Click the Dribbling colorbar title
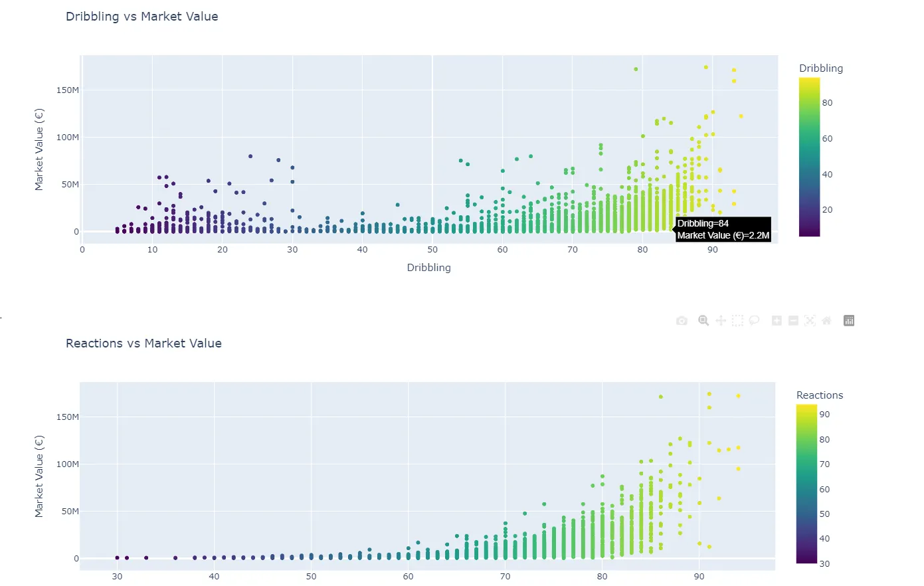The width and height of the screenshot is (924, 586). (821, 68)
